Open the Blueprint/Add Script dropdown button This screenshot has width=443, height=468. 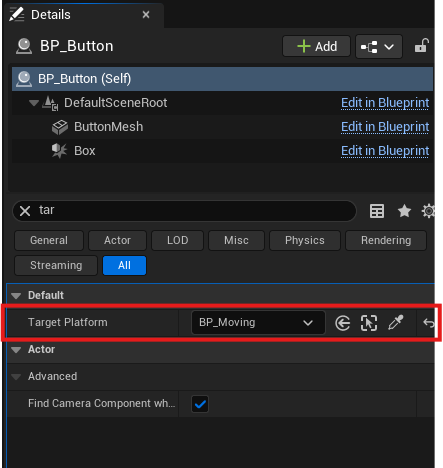click(x=379, y=47)
